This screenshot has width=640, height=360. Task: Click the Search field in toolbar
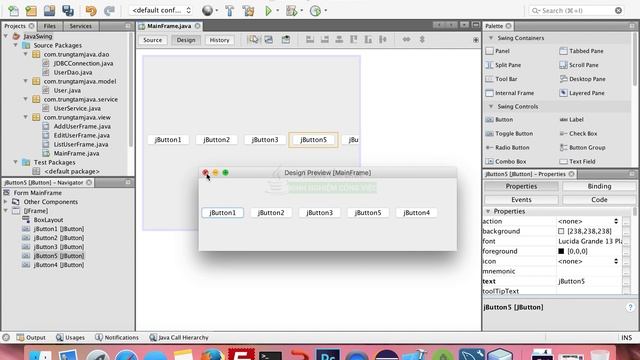[576, 10]
